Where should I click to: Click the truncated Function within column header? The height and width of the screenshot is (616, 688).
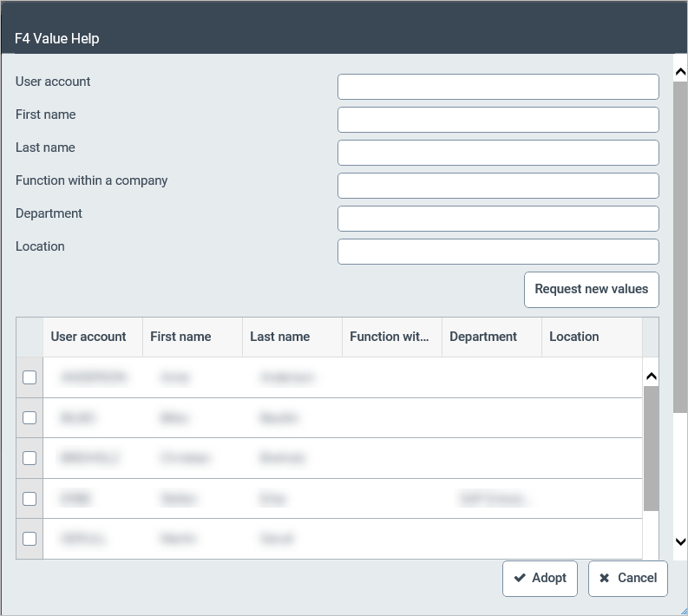tap(391, 337)
